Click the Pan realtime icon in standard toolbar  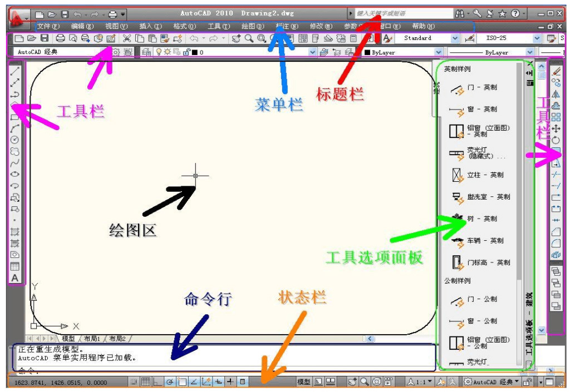[236, 38]
